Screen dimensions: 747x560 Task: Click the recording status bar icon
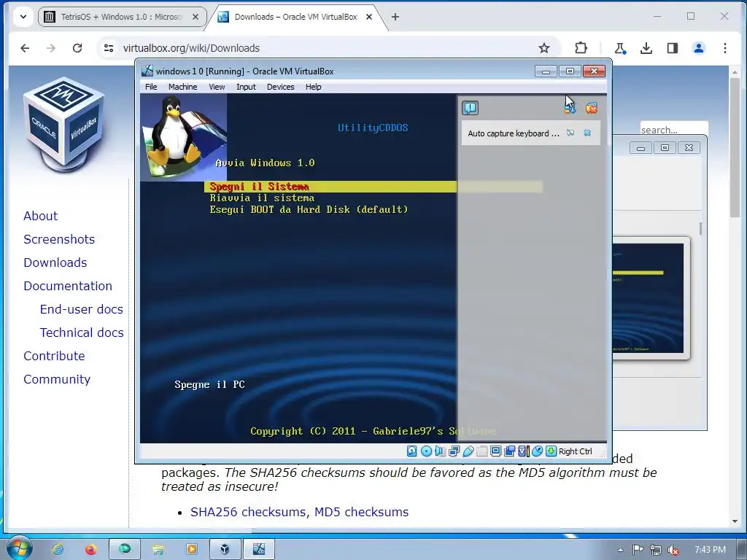[x=510, y=451]
